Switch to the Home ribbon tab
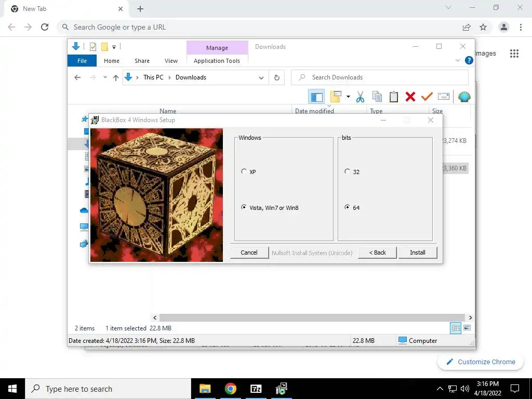Screen dimensions: 532x399 point(112,61)
